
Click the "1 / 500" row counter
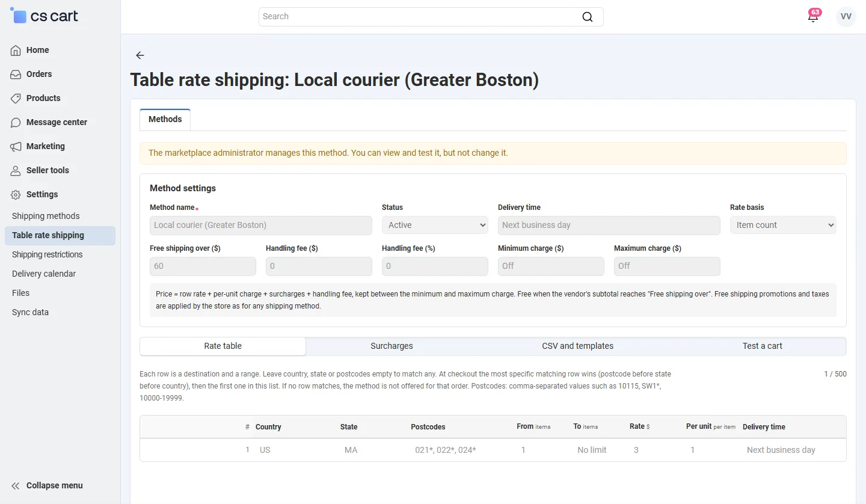(835, 374)
